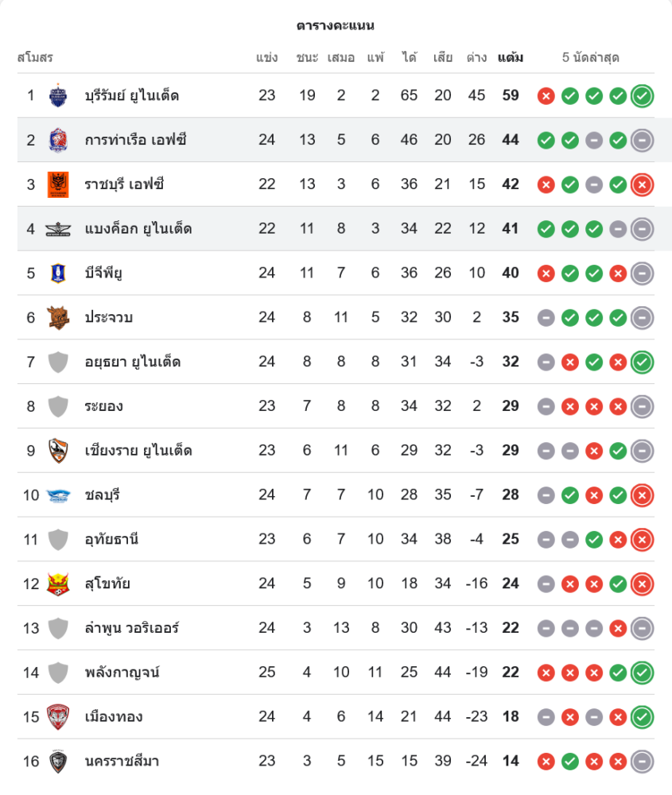
Task: Click การท่าเรือ เอฟซี's latest draw result icon
Action: [x=642, y=141]
